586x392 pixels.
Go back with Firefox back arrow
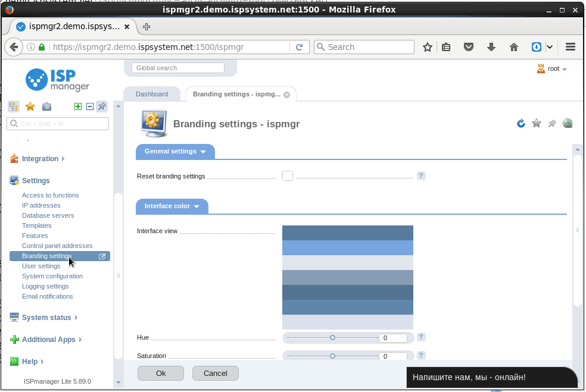point(14,47)
